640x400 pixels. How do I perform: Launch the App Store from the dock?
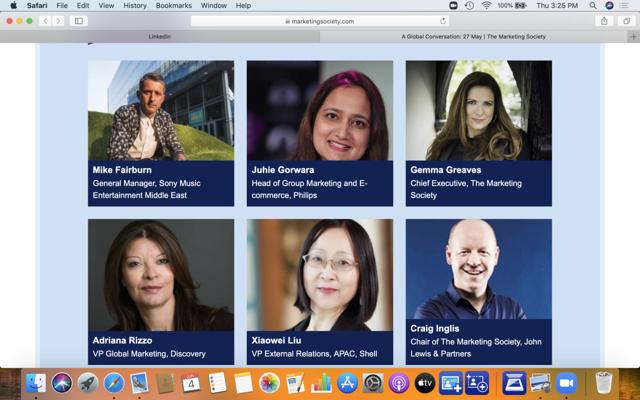pyautogui.click(x=347, y=383)
